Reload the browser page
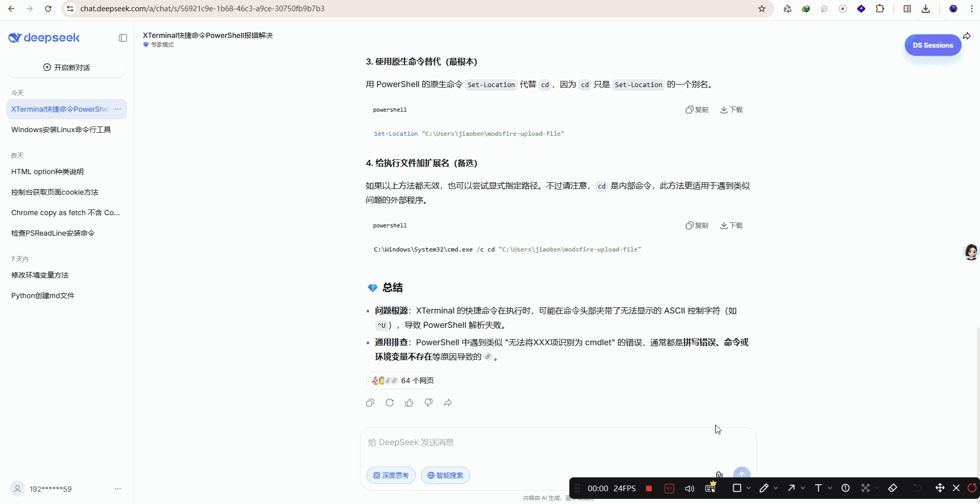 pos(48,9)
